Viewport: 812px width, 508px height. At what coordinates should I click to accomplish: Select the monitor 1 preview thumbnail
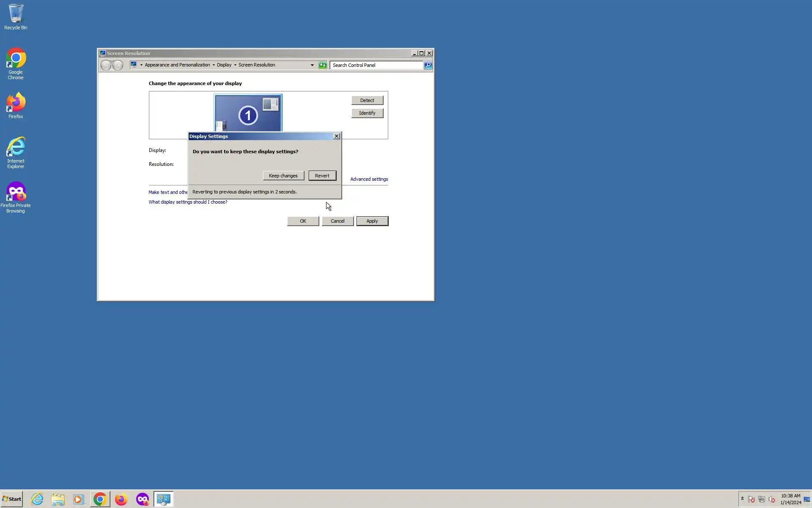(x=248, y=113)
